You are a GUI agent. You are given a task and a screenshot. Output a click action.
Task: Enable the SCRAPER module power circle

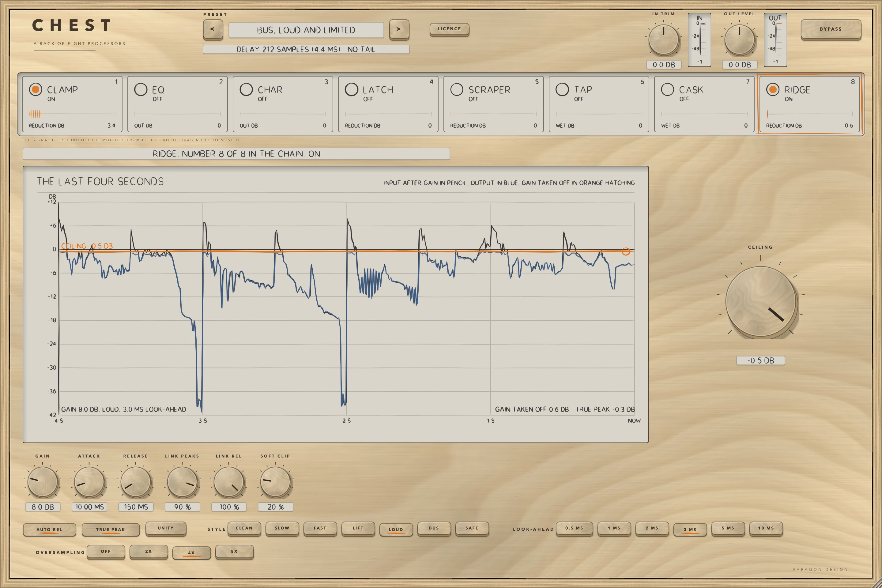click(457, 89)
